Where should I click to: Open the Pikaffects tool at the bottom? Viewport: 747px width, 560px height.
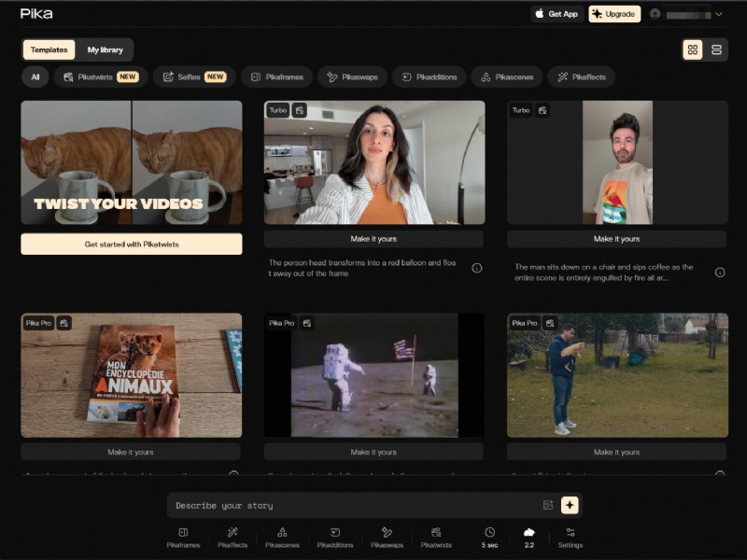[x=234, y=538]
